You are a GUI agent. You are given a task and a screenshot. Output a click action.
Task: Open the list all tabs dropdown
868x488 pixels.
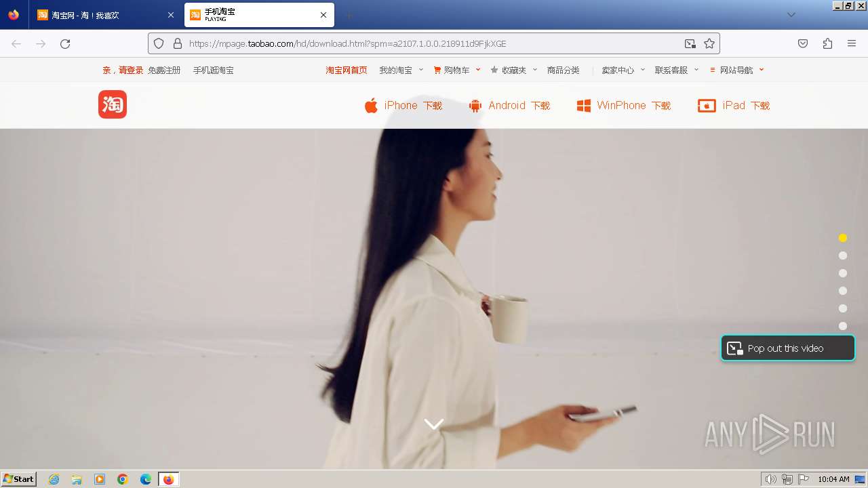pos(791,15)
